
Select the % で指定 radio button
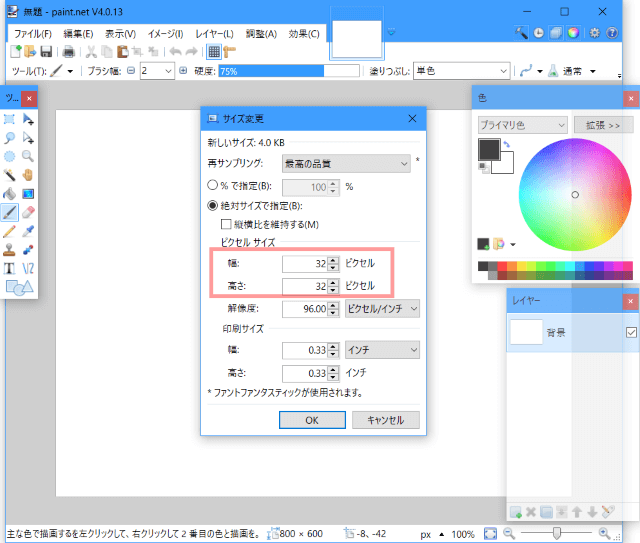[x=212, y=186]
